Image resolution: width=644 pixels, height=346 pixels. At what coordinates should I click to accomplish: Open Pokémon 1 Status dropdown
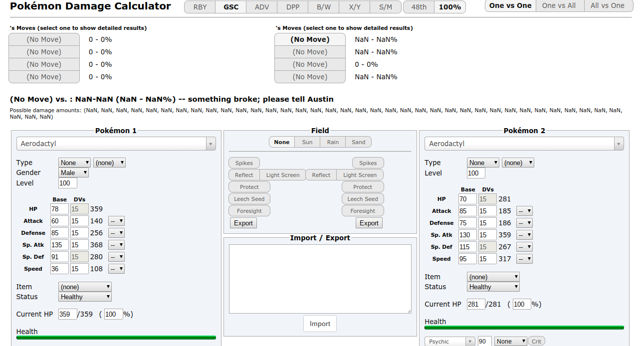point(85,297)
